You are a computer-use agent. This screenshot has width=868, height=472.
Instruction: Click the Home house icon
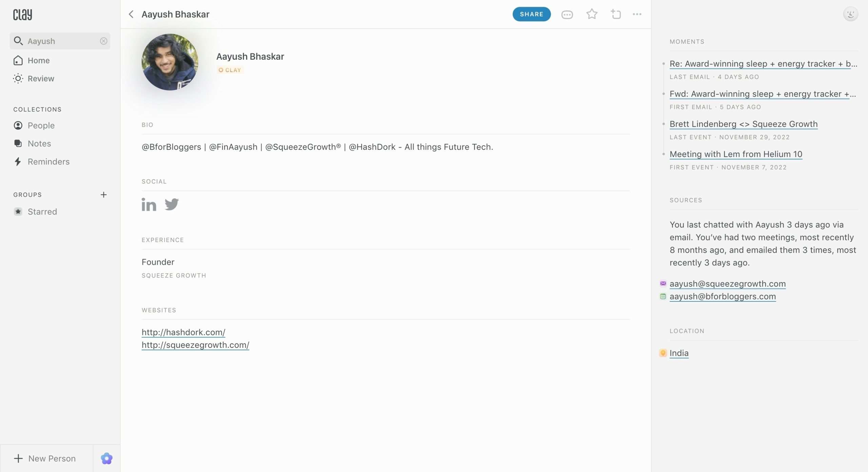tap(18, 60)
